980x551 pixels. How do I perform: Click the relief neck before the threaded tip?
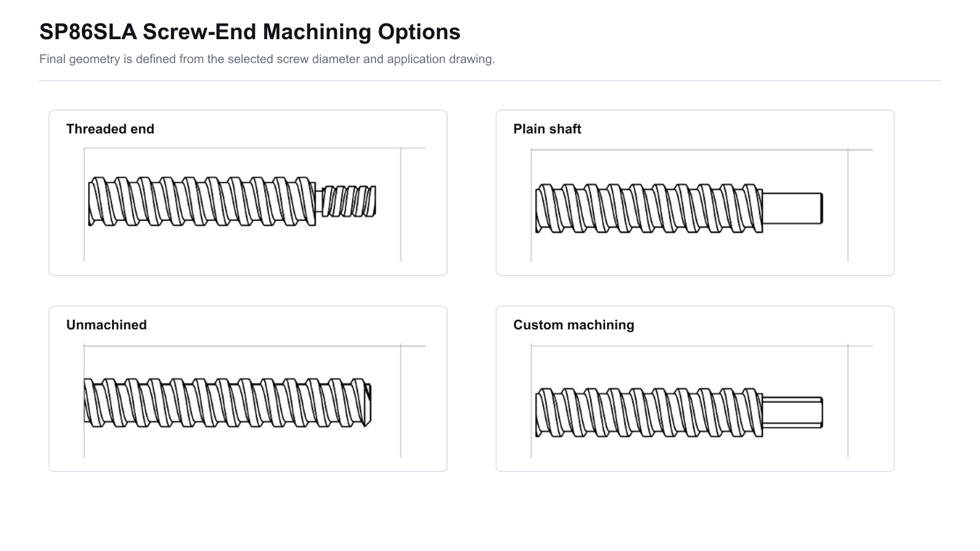[319, 201]
